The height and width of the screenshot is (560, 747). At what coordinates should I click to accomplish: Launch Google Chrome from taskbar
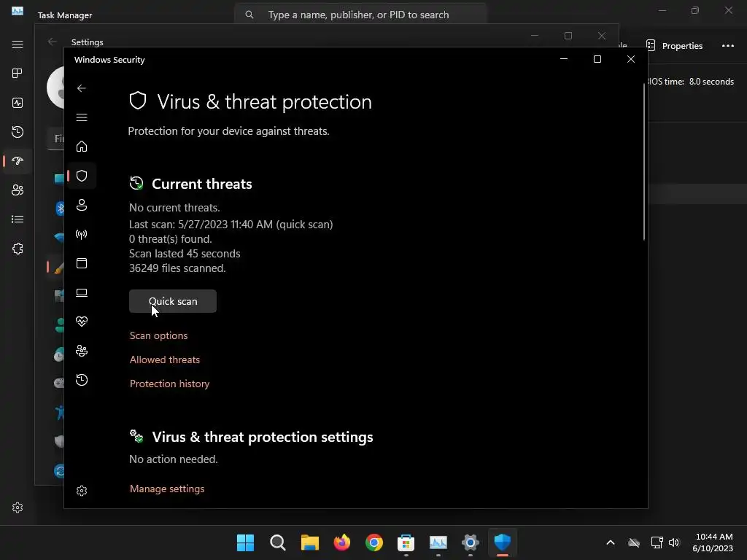click(x=374, y=542)
